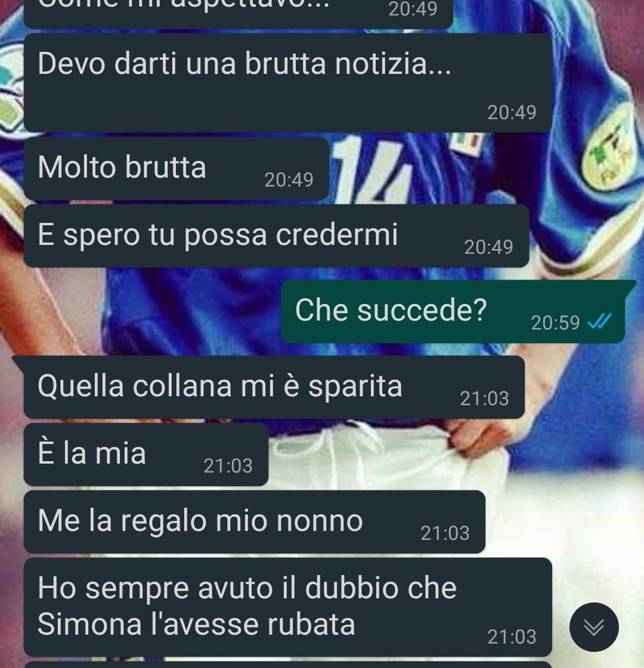Tap the "Me la regalo mio nonno" message

pyautogui.click(x=255, y=522)
